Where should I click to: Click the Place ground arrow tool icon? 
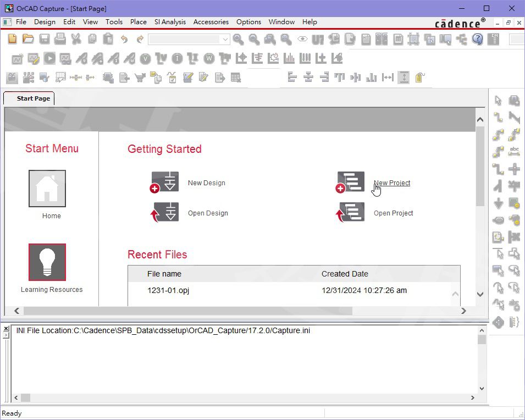[498, 203]
